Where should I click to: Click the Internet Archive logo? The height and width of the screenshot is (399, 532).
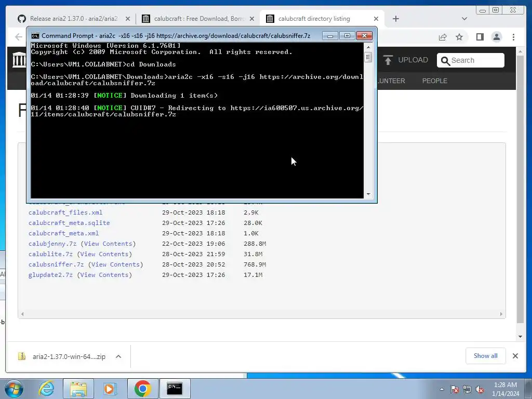pos(19,60)
